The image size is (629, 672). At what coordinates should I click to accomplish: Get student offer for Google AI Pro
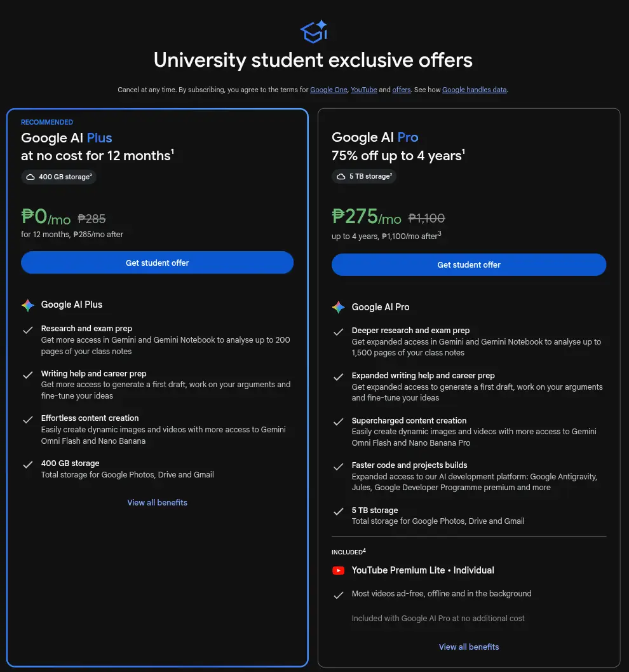(469, 265)
